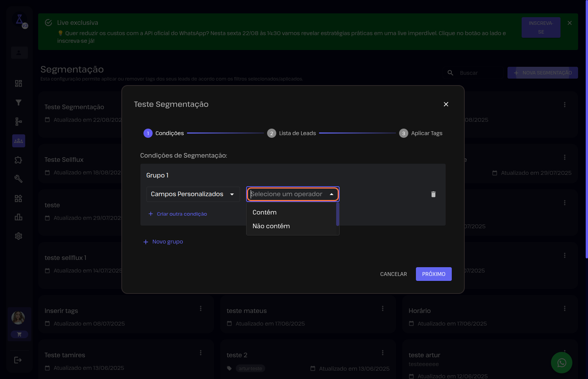588x379 pixels.
Task: Click the PRÓXIMO button
Action: click(x=434, y=274)
